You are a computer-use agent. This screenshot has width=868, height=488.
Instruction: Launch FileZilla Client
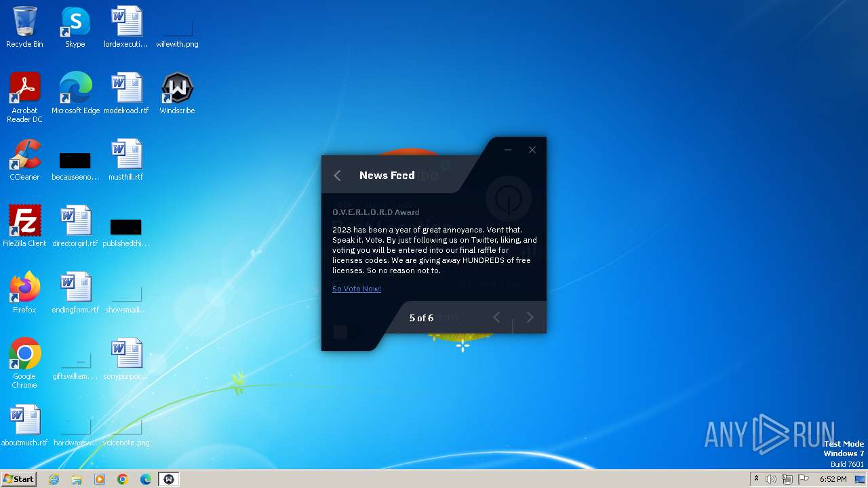(x=24, y=227)
